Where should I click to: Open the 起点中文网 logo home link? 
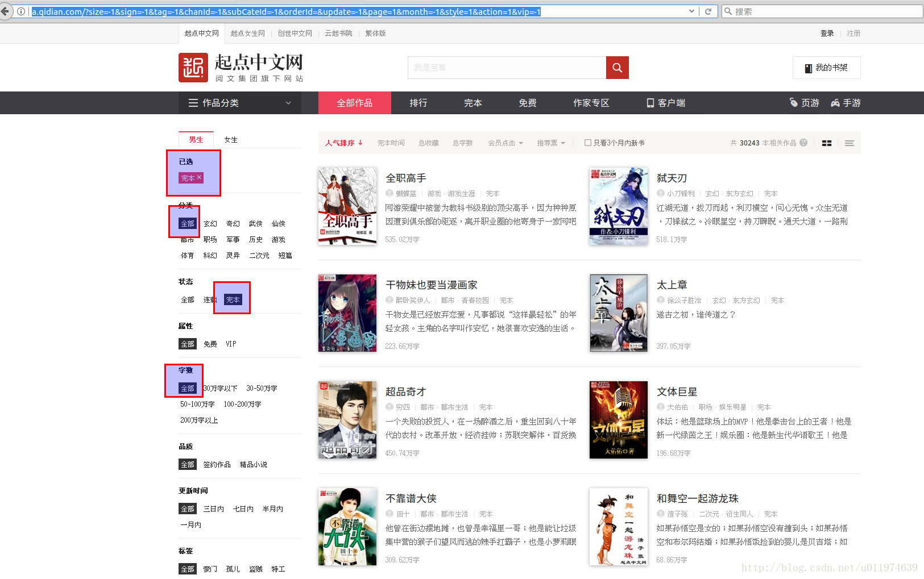[x=241, y=68]
